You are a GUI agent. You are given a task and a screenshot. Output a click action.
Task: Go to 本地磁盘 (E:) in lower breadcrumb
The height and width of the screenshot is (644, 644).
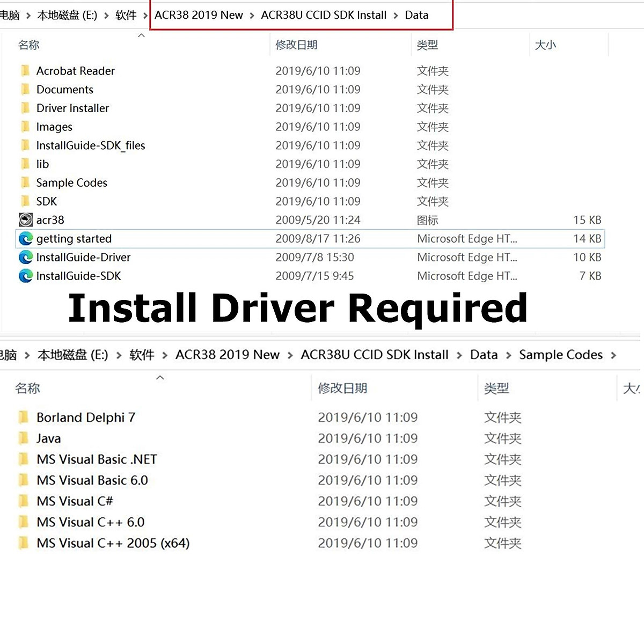[72, 355]
